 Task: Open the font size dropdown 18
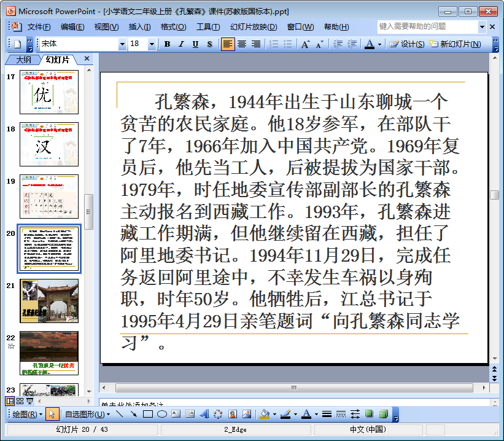152,44
